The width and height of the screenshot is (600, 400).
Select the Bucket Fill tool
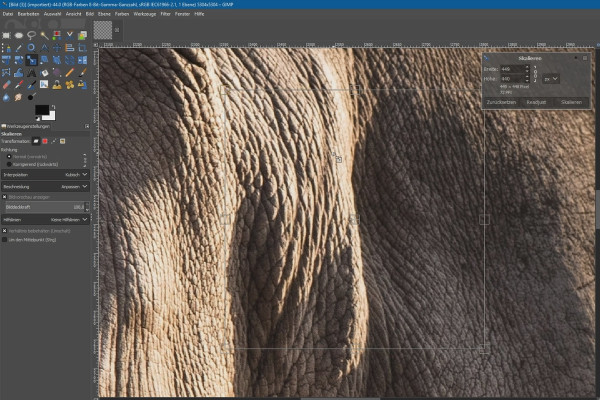tap(44, 72)
